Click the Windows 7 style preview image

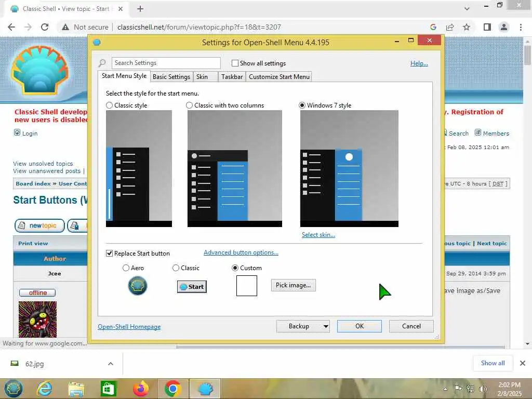click(349, 169)
